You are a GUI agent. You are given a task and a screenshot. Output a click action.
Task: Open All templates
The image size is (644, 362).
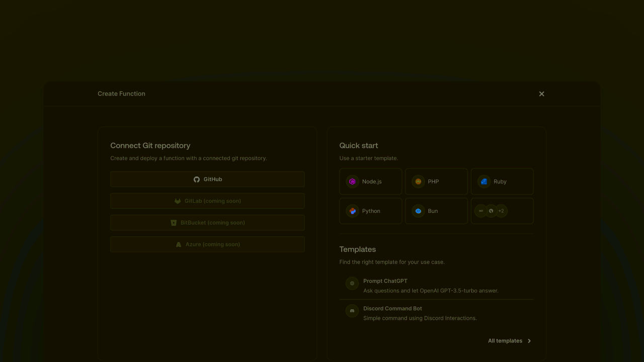point(505,340)
